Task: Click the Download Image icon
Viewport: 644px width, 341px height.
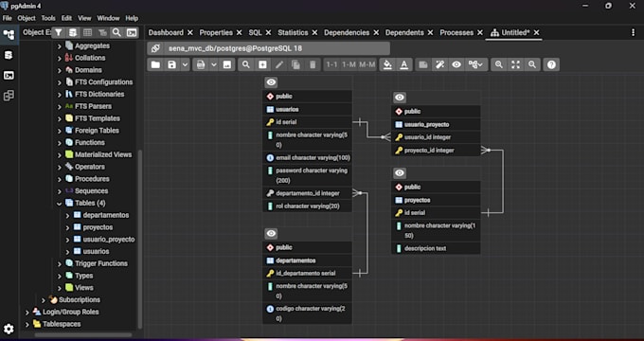Action: (x=226, y=64)
